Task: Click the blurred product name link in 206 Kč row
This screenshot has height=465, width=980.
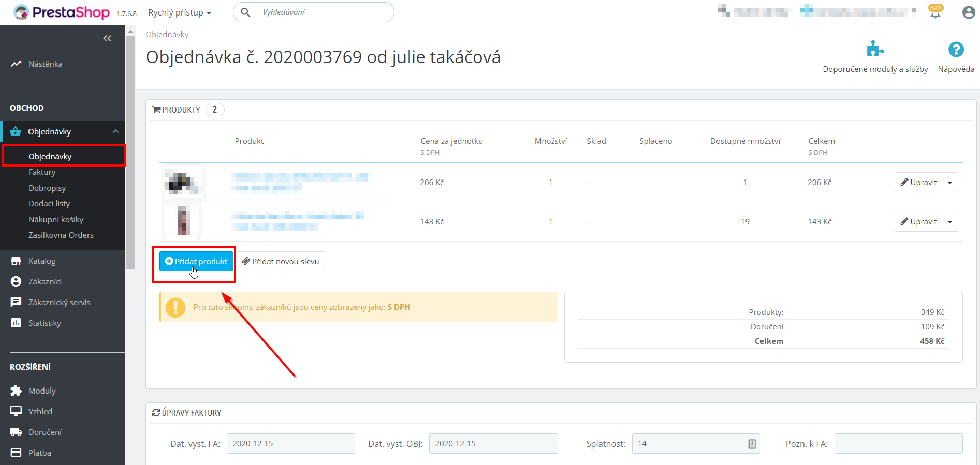Action: (x=300, y=182)
